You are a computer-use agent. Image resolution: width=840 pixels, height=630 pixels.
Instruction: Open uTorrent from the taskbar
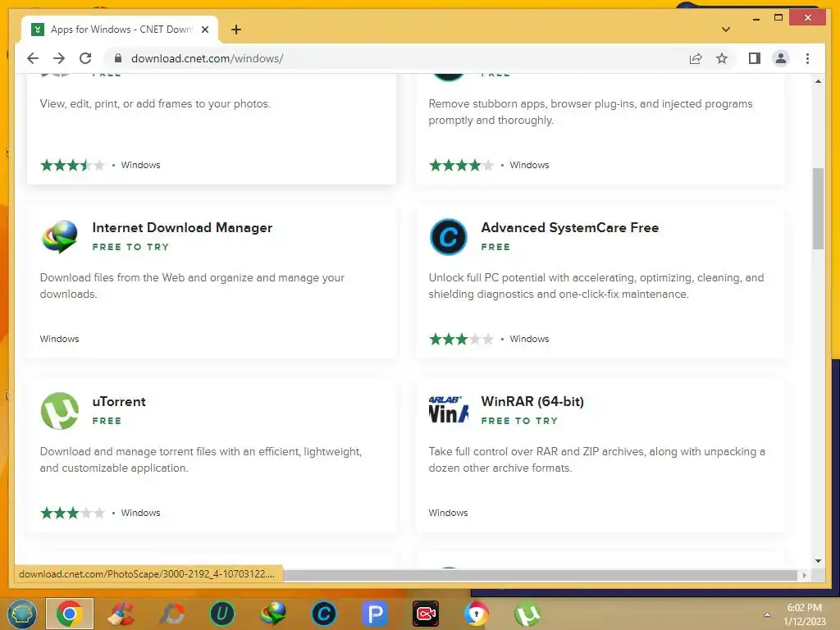(x=527, y=614)
